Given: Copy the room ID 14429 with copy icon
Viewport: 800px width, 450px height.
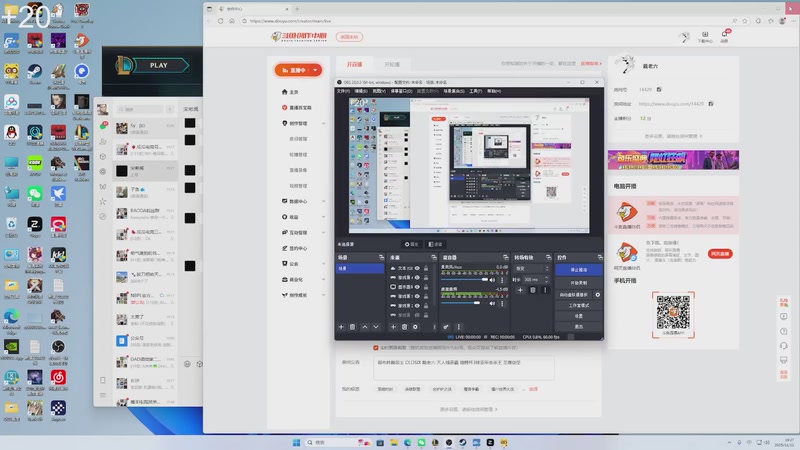Looking at the screenshot, I should pyautogui.click(x=659, y=89).
